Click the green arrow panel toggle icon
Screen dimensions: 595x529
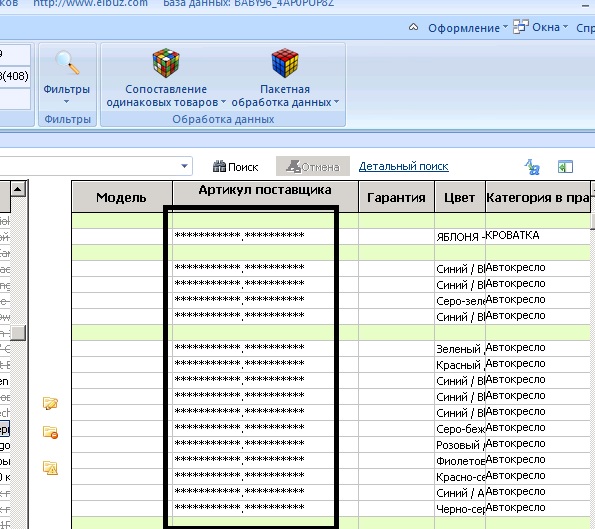pyautogui.click(x=565, y=167)
